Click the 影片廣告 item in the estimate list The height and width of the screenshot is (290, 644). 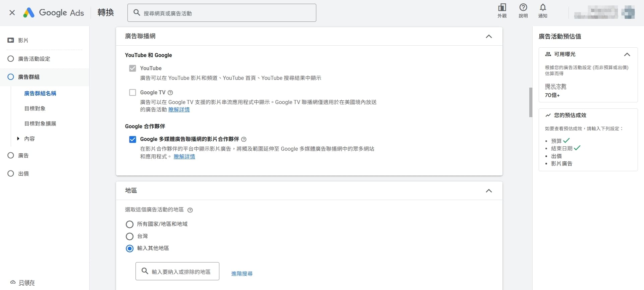coord(561,163)
